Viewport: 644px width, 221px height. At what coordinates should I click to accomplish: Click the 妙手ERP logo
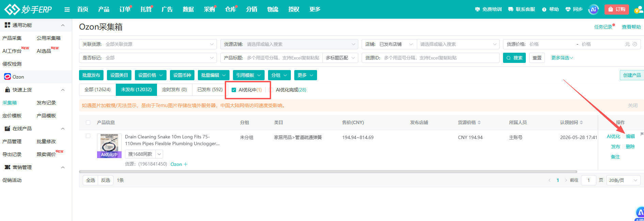28,9
